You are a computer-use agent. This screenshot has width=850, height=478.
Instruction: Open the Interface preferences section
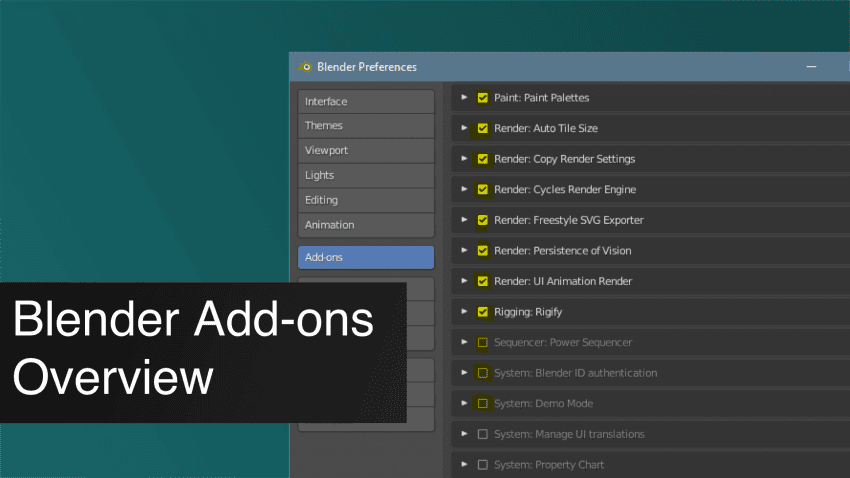366,101
